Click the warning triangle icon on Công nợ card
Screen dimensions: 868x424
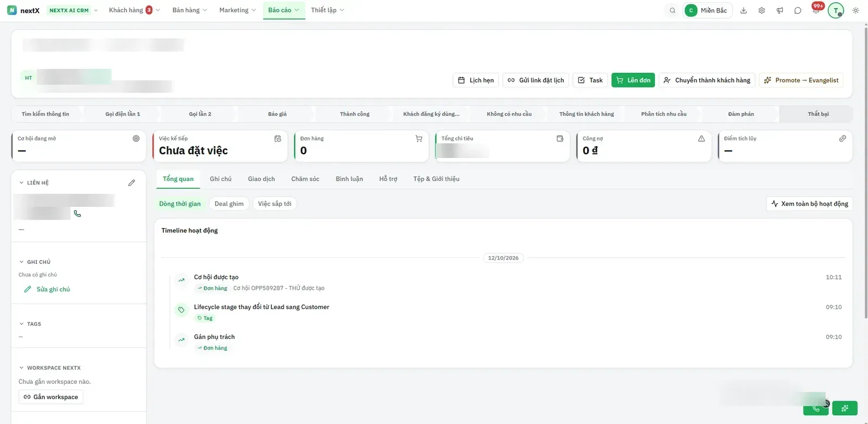[701, 138]
